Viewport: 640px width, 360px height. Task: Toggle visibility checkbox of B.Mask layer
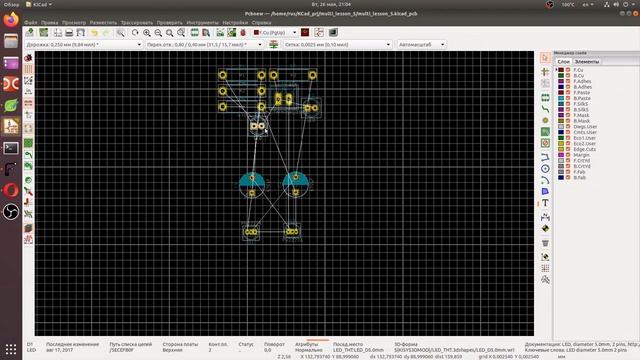tap(568, 121)
